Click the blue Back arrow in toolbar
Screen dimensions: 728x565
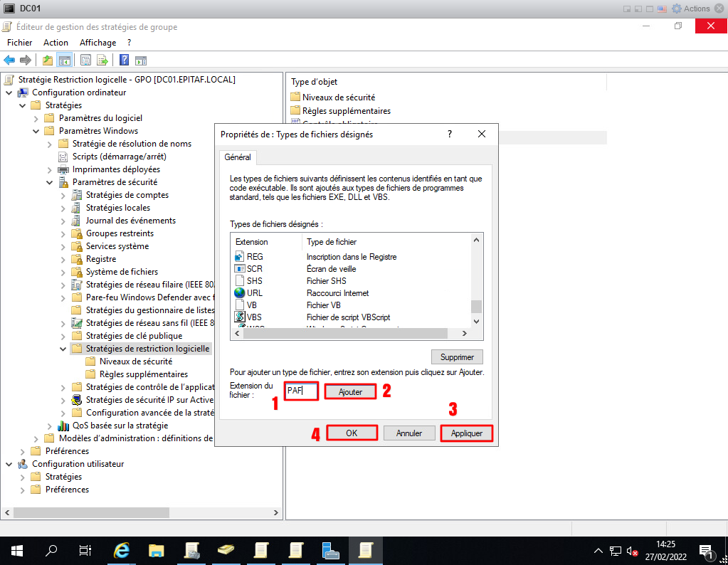[x=9, y=60]
